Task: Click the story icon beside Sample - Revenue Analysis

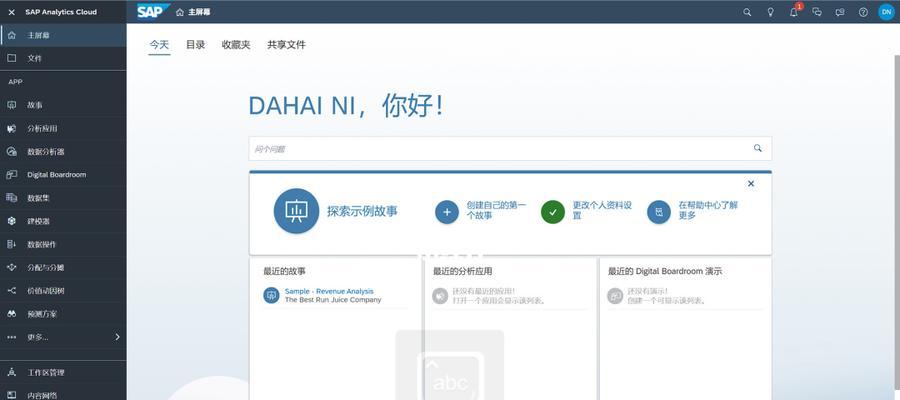Action: 271,296
